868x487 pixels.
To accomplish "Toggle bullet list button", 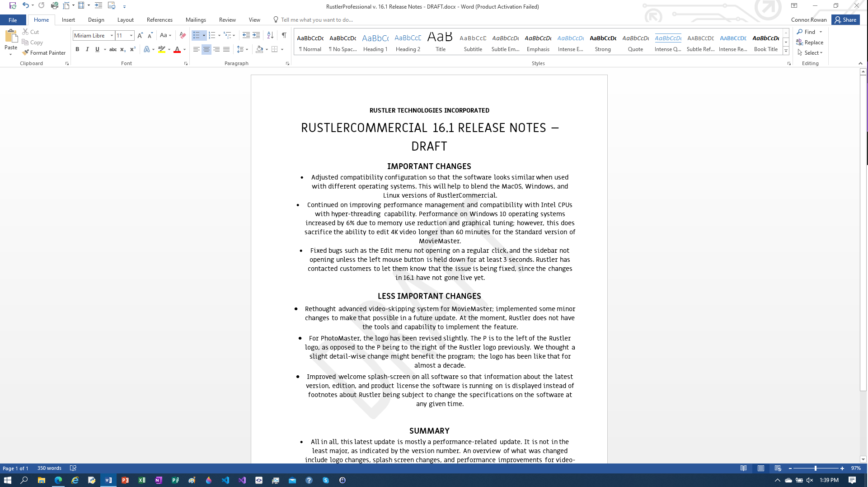I will (197, 35).
